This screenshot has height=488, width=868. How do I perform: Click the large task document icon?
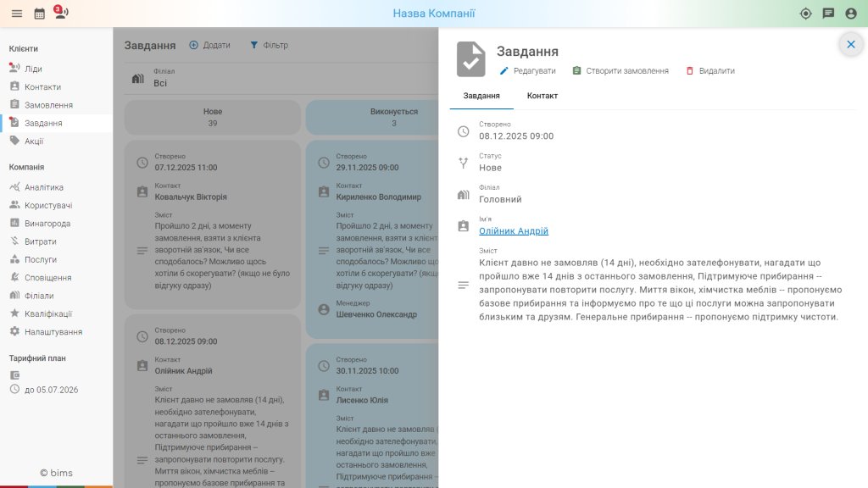pyautogui.click(x=471, y=58)
